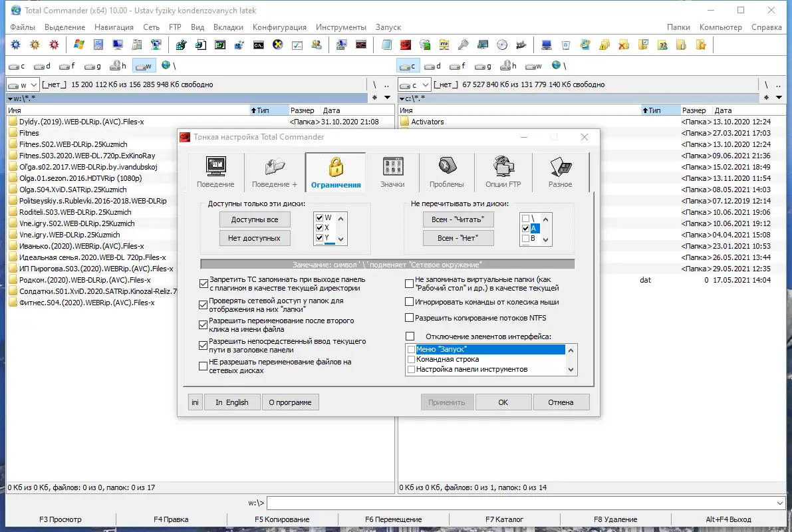This screenshot has width=792, height=532.
Task: Open network neighborhood in right panel drive bar
Action: (x=559, y=66)
